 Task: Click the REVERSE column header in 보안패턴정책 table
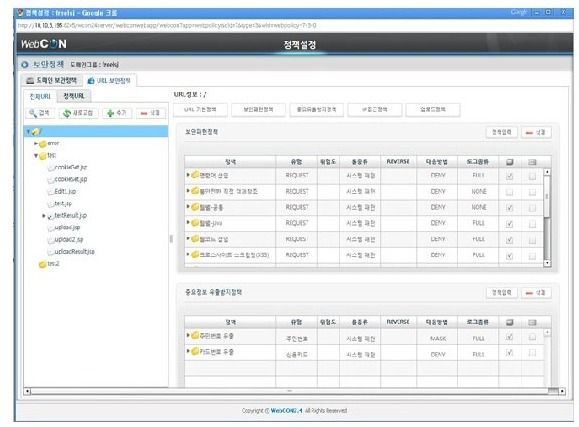coord(398,162)
